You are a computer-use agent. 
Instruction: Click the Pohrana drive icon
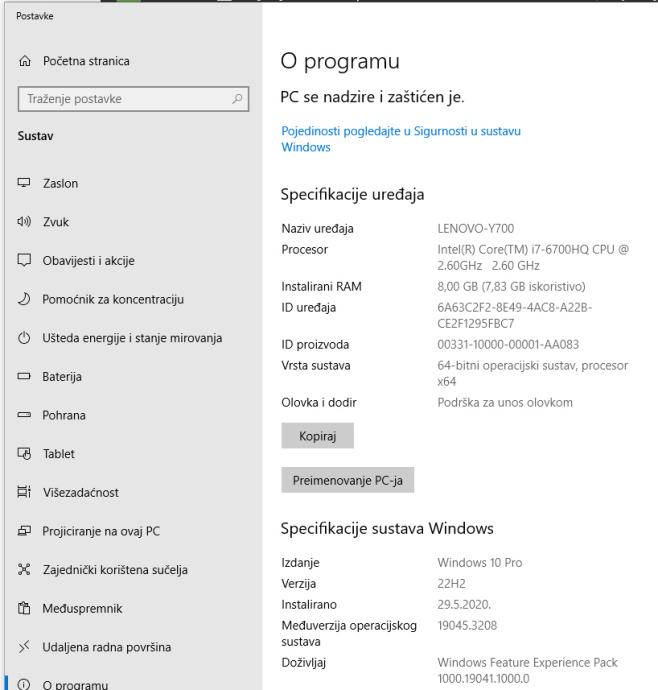coord(24,415)
